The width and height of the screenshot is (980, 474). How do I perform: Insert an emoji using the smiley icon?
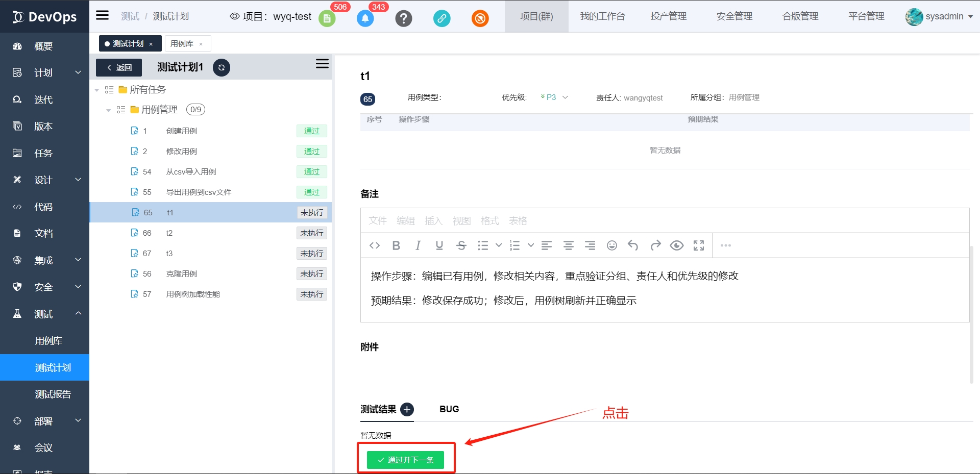611,245
